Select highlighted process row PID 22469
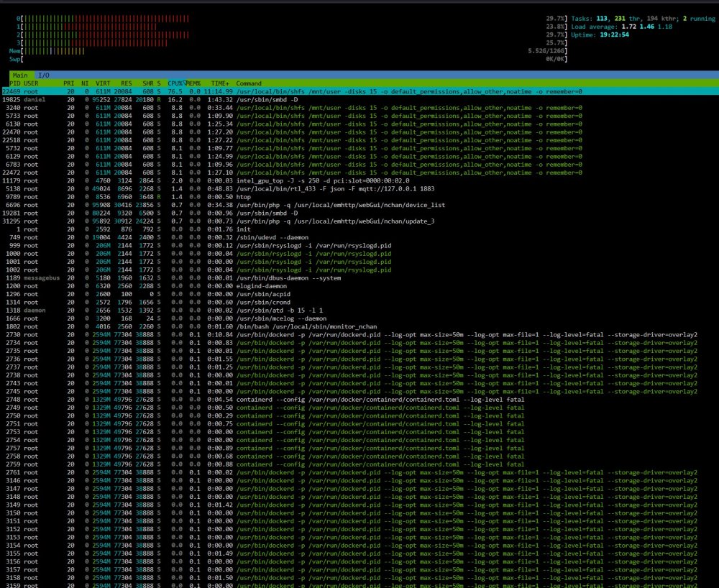Image resolution: width=719 pixels, height=588 pixels. pyautogui.click(x=359, y=92)
